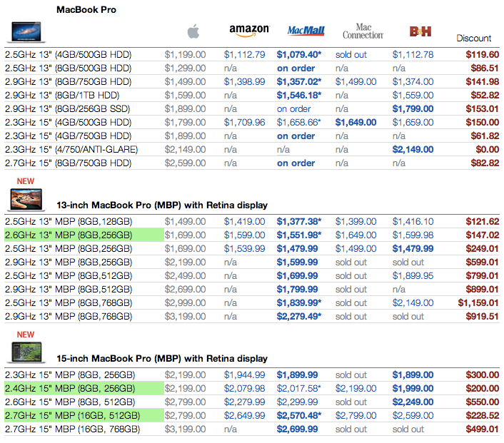Viewport: 504px width, 443px height.
Task: Click the Mac Connection logo header
Action: (363, 31)
